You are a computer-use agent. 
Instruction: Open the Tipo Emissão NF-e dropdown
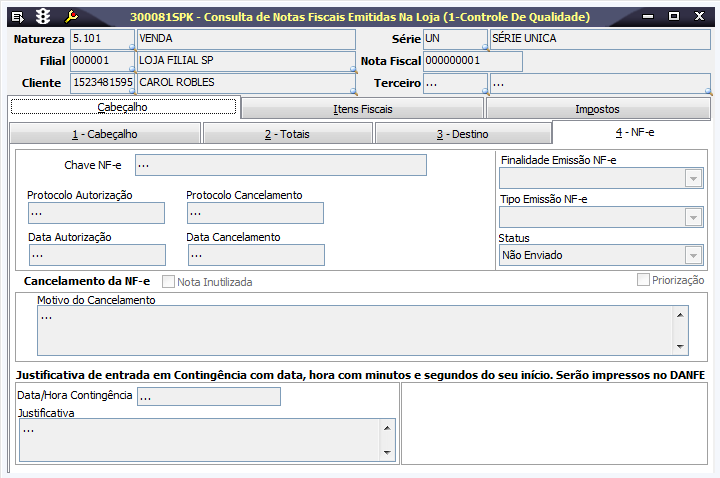[x=692, y=217]
